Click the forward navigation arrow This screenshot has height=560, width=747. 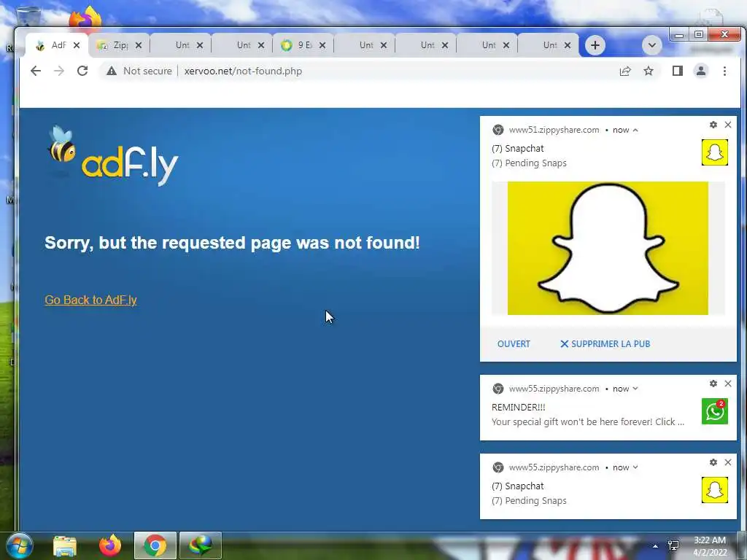(59, 71)
